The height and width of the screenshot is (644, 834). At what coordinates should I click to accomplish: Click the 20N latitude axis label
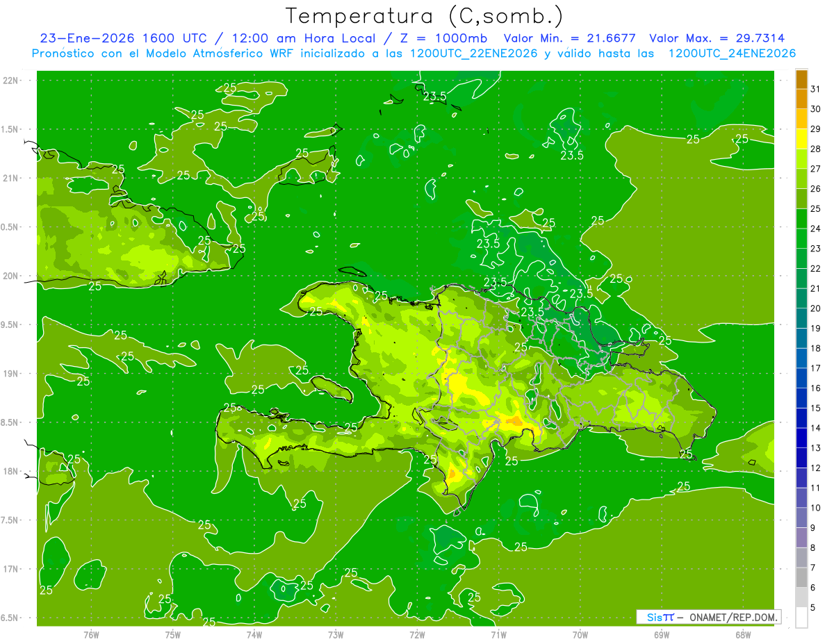coord(10,276)
